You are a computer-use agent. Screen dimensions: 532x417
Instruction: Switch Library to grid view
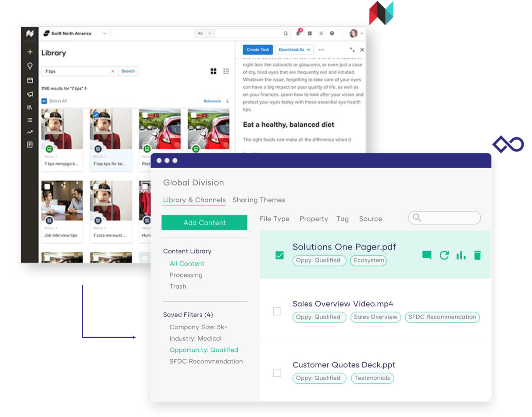coord(213,71)
